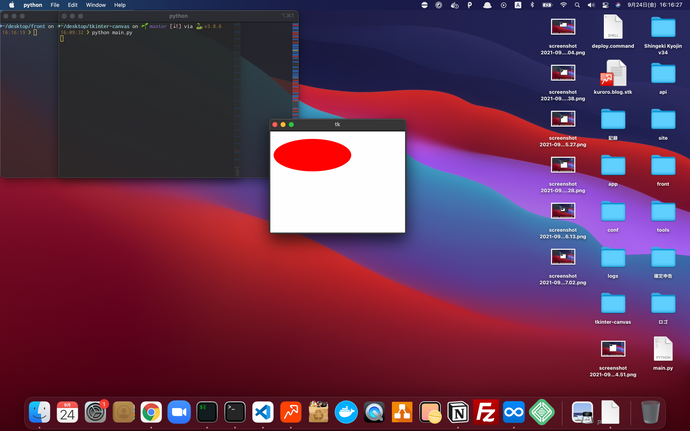Open Docker whale icon in dock
This screenshot has height=431, width=690.
tap(346, 411)
